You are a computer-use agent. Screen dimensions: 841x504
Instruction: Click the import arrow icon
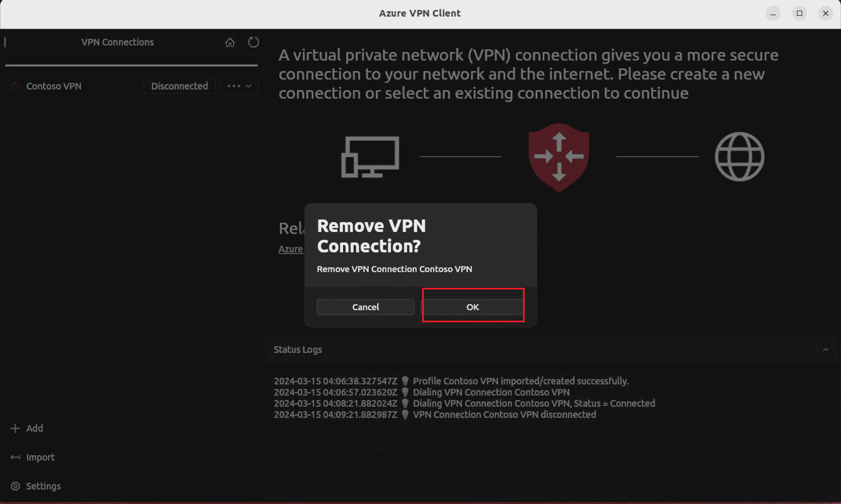click(x=15, y=457)
